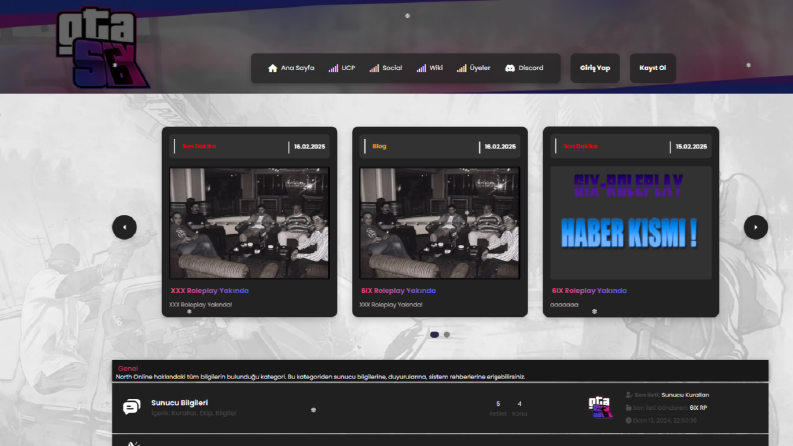
Task: Go to previous news slide arrow
Action: 124,227
